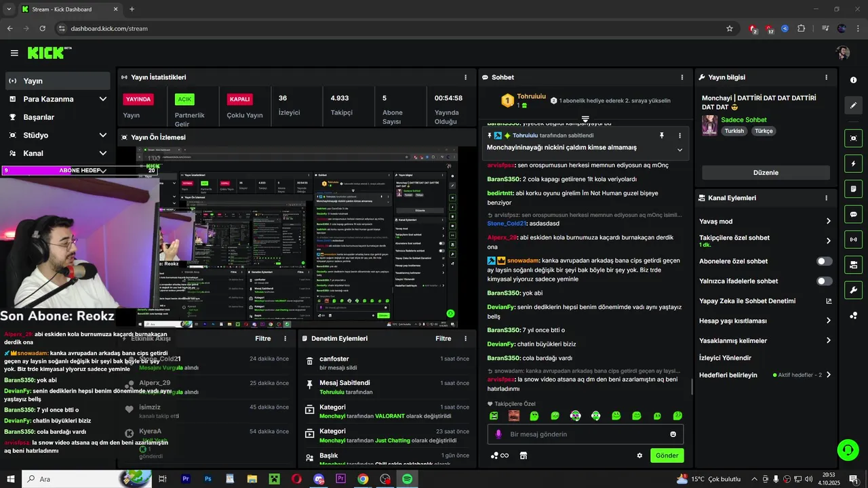Open Sohbet panel three-dot menu
This screenshot has height=488, width=868.
(x=681, y=77)
